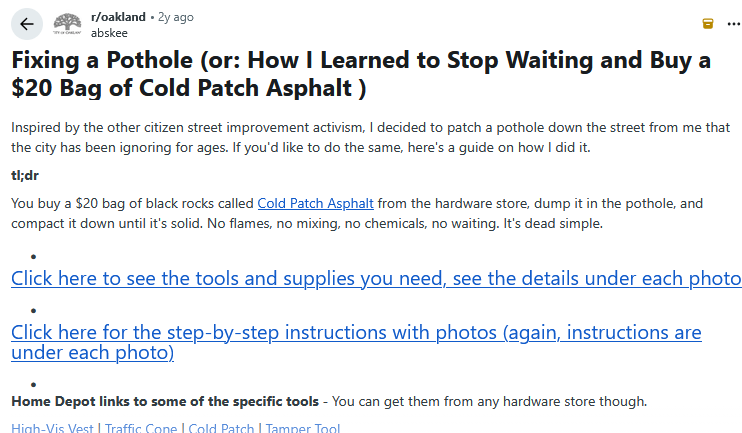Screen dimensions: 742x433
Task: Click the '2y ago' post timestamp
Action: coord(175,17)
